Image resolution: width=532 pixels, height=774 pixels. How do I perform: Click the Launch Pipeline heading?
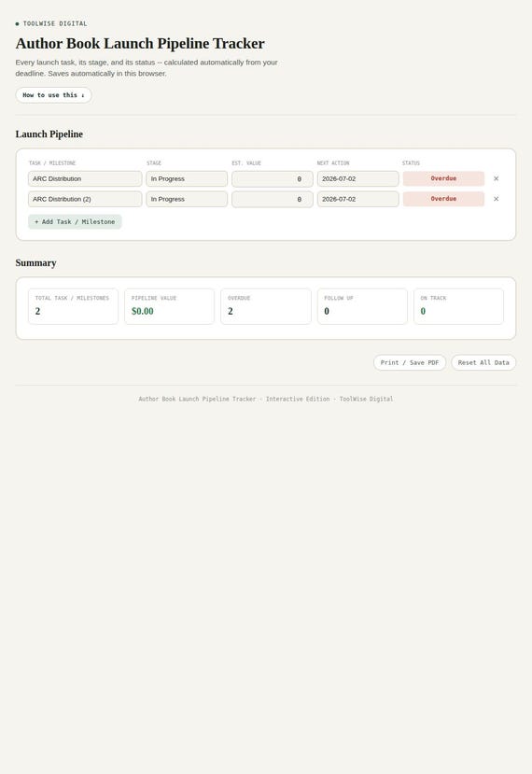tap(49, 134)
